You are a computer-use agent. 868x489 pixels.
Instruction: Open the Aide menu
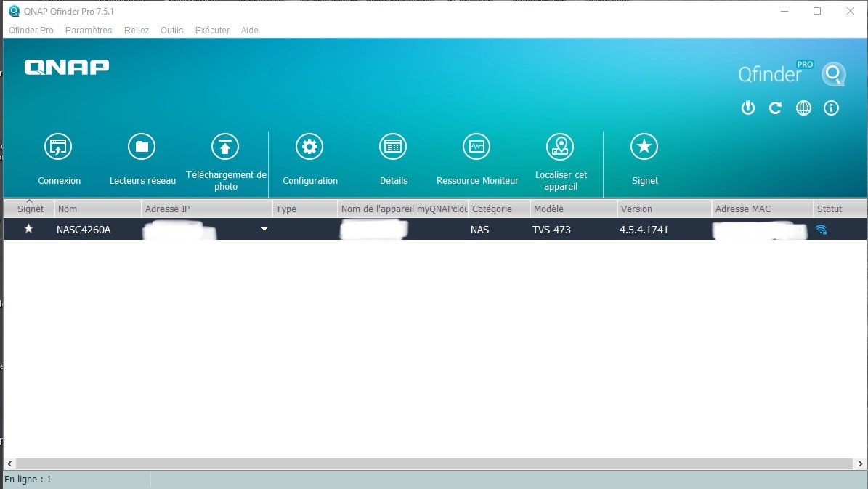[x=250, y=30]
